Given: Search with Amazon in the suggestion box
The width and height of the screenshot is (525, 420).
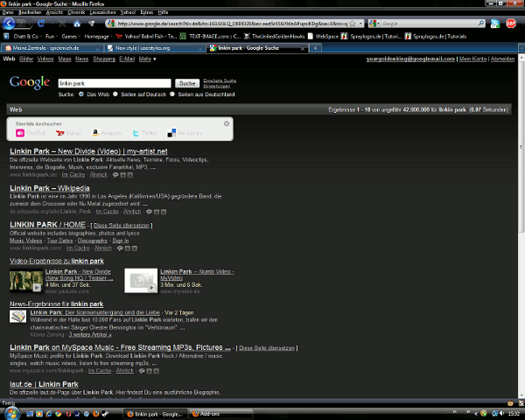Looking at the screenshot, I should pyautogui.click(x=107, y=133).
